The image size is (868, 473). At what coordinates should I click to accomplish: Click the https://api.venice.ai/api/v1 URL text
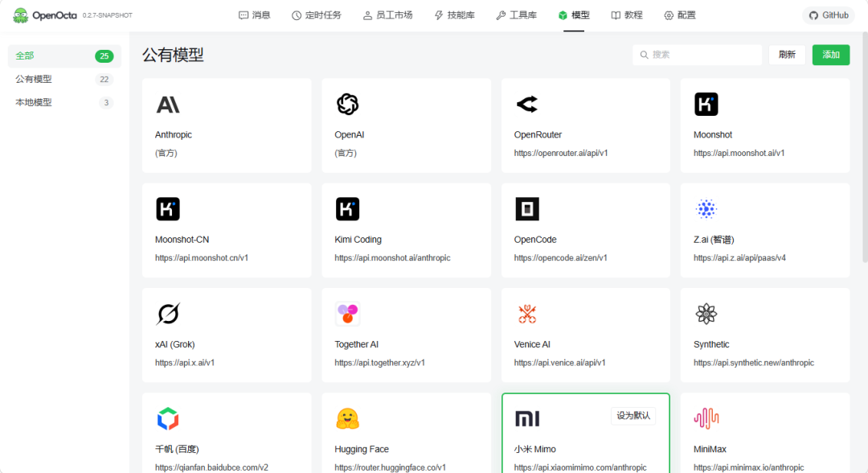point(559,362)
